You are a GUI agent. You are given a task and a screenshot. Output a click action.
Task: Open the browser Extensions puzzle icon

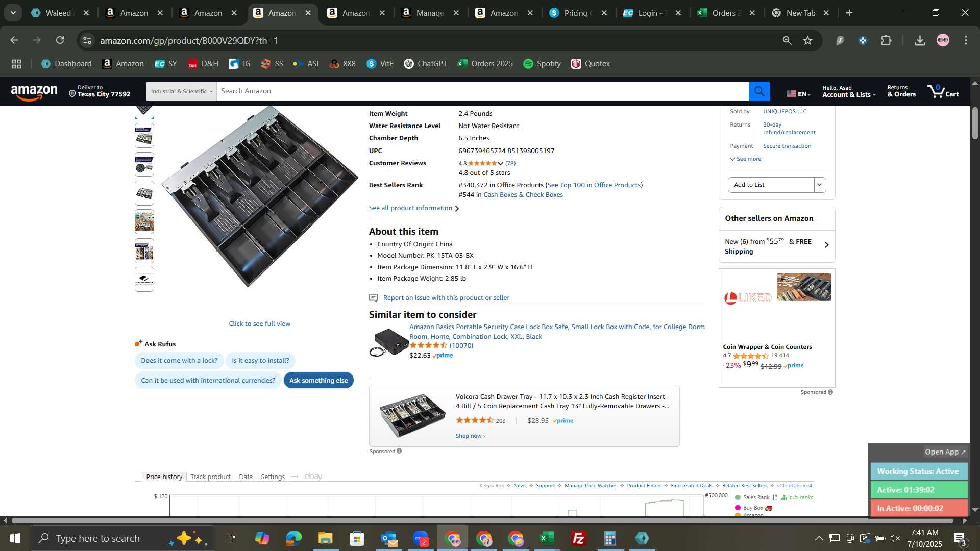coord(887,40)
